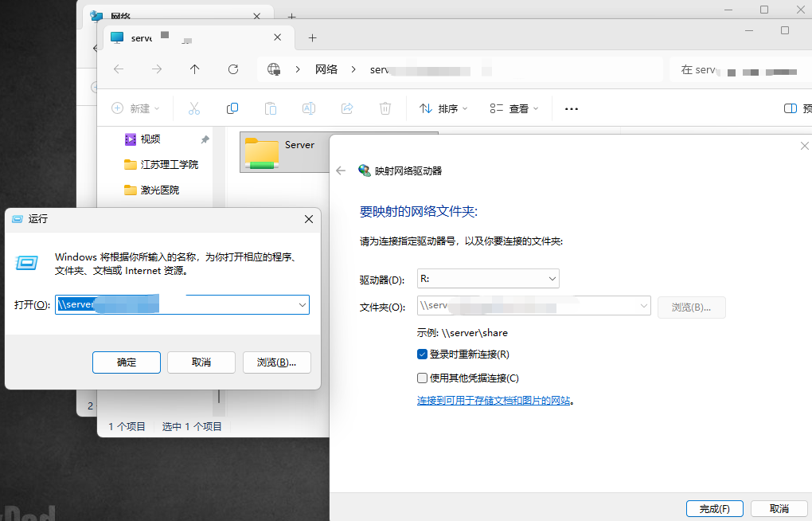Click 取消 in Map Network Drive dialog
812x521 pixels.
[779, 508]
